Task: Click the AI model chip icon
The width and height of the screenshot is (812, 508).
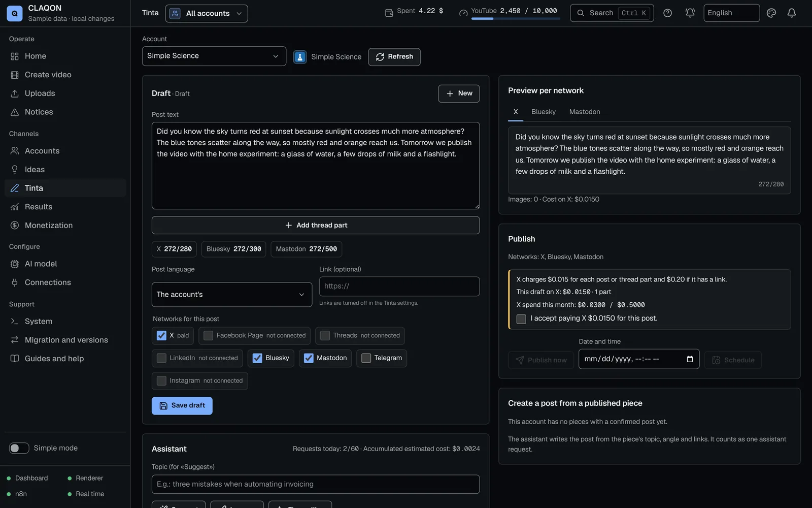Action: coord(15,264)
